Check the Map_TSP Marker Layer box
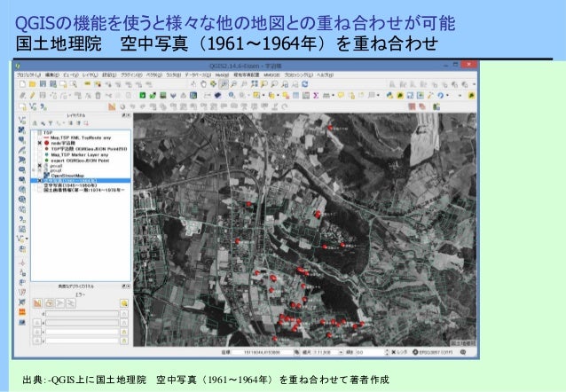The image size is (566, 392). click(x=40, y=154)
